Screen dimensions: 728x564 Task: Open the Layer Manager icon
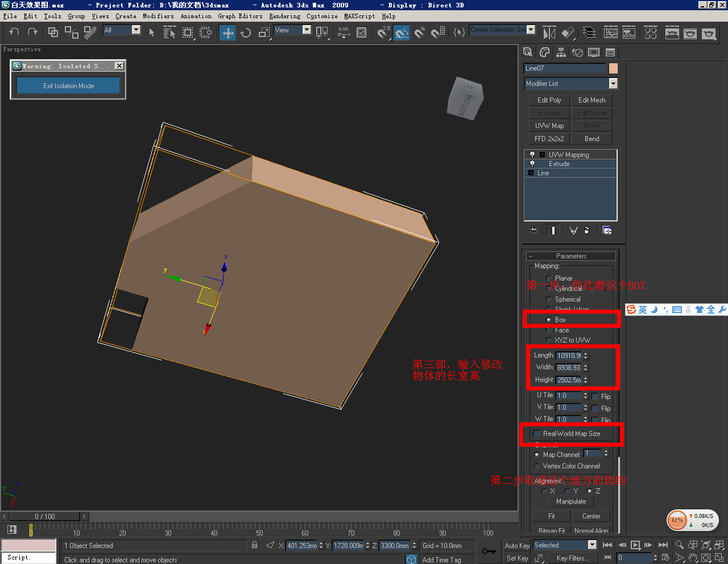pos(589,33)
